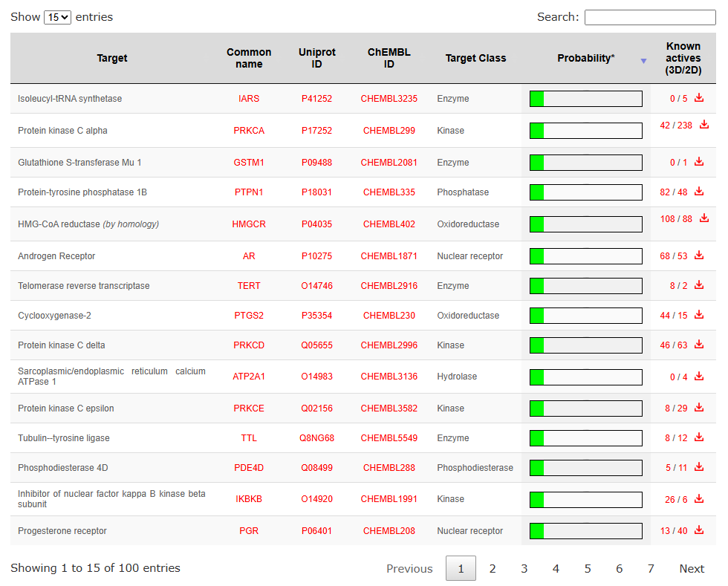Click download icon in IARS row
The image size is (728, 586).
click(699, 98)
